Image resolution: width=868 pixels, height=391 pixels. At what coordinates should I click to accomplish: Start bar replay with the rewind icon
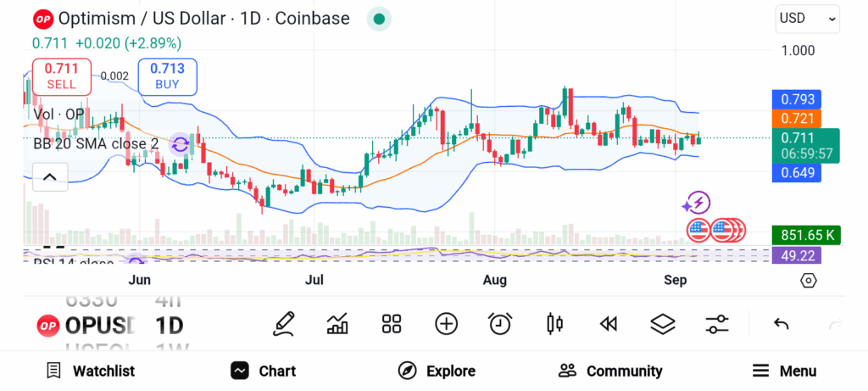[x=609, y=324]
